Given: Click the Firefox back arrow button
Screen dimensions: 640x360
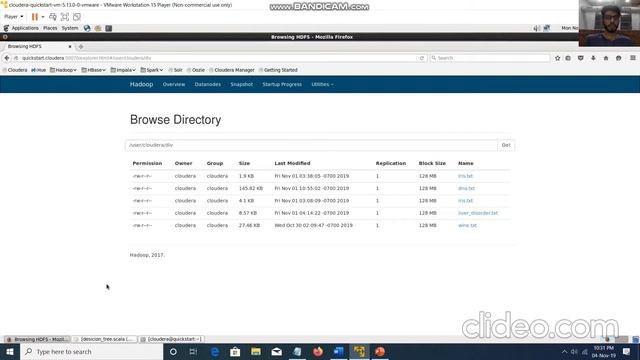Looking at the screenshot, I should pyautogui.click(x=7, y=58).
